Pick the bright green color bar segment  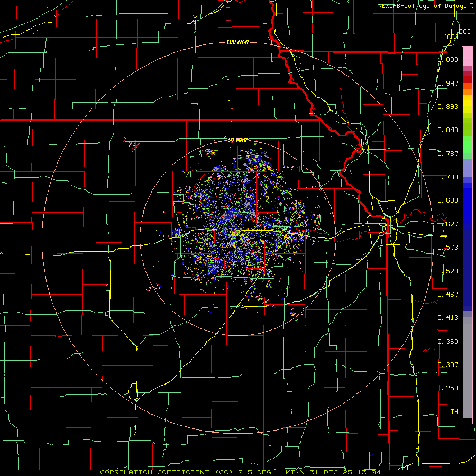pyautogui.click(x=467, y=144)
